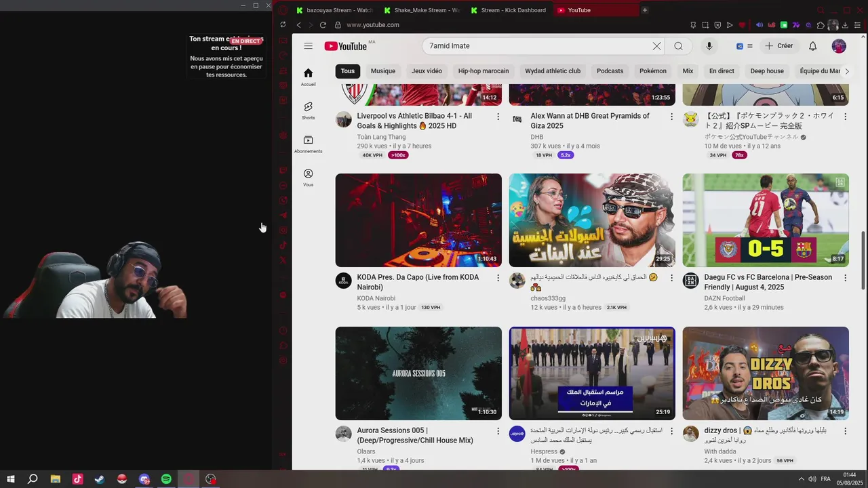Select the En direct filter chip
The width and height of the screenshot is (868, 488).
click(722, 71)
